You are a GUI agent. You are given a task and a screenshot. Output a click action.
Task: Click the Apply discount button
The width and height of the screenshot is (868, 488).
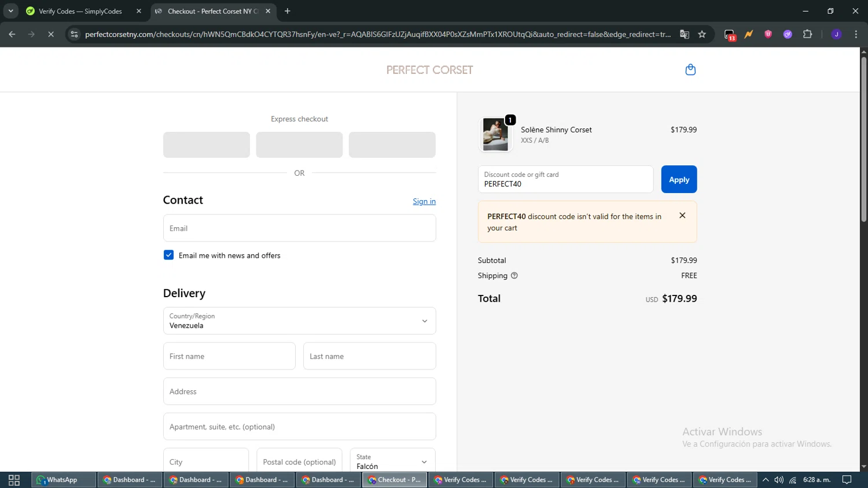click(x=679, y=179)
